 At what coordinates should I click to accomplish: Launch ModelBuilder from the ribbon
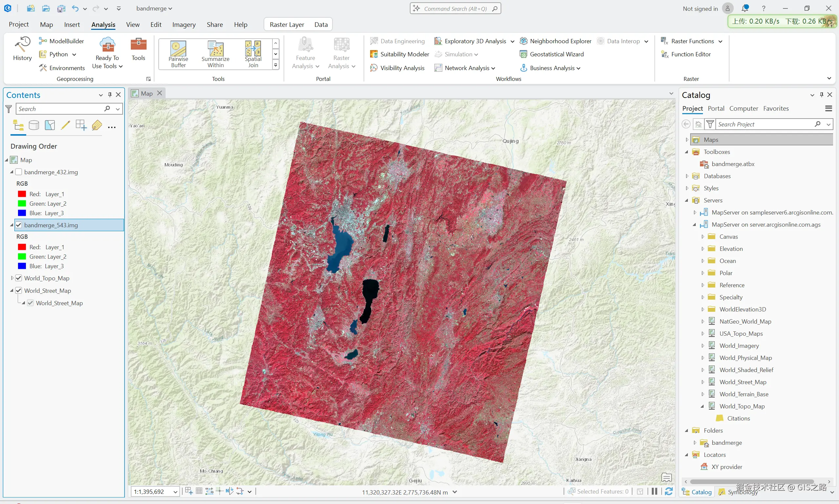[x=62, y=41]
